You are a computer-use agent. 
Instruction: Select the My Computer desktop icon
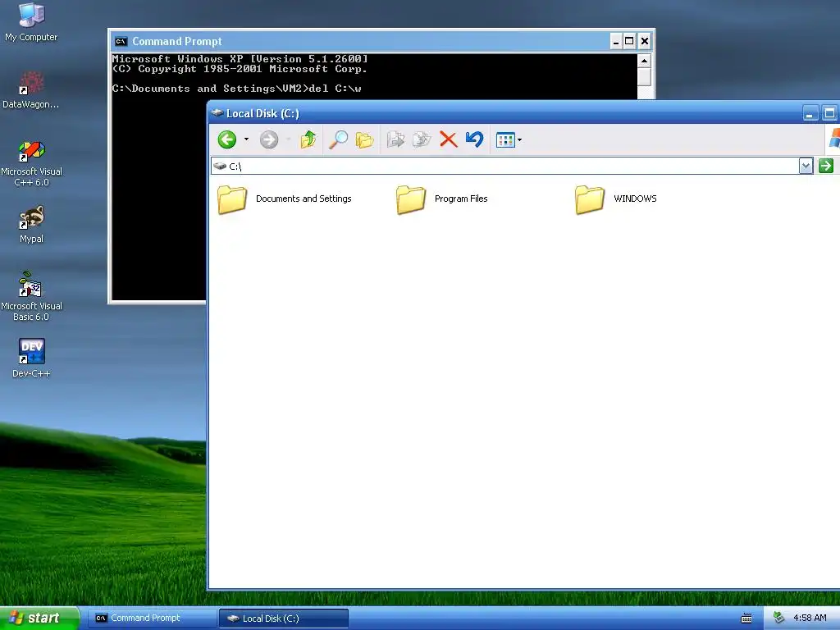(x=31, y=22)
